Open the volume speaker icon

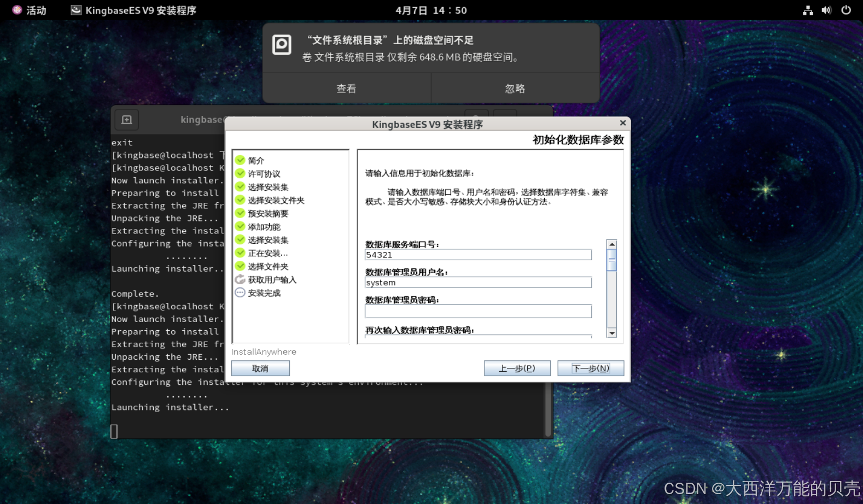(826, 10)
